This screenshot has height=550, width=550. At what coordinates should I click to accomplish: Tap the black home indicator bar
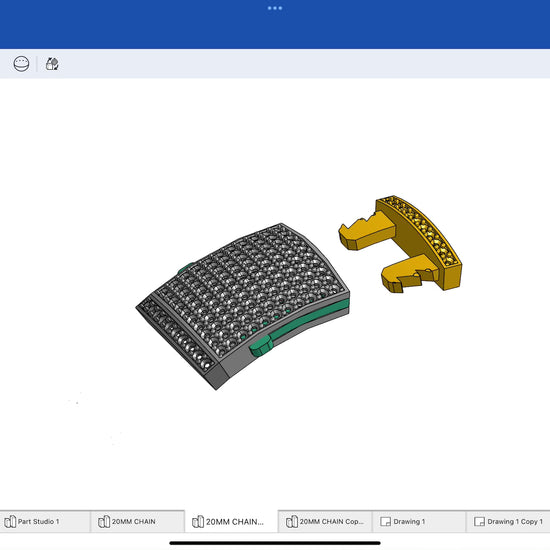coord(275,543)
